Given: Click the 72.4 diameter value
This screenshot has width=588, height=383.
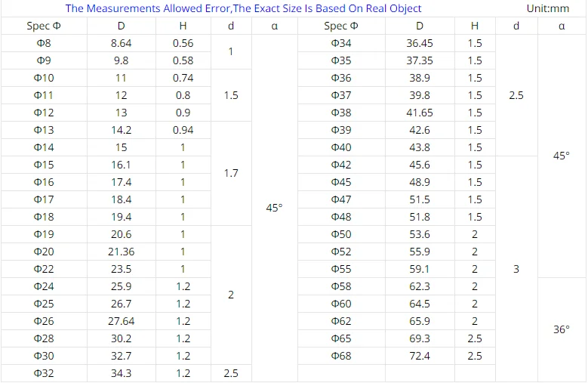Looking at the screenshot, I should [420, 356].
